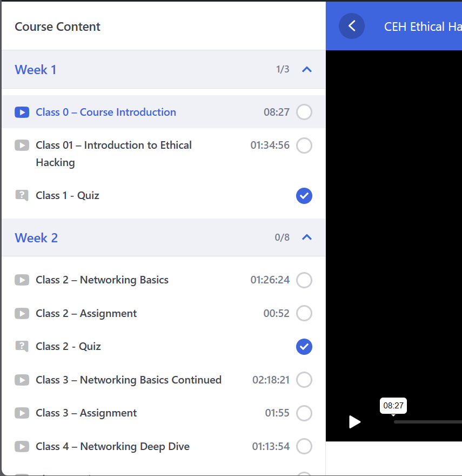462x476 pixels.
Task: Mark Class 0 Course Introduction as complete
Action: [304, 113]
